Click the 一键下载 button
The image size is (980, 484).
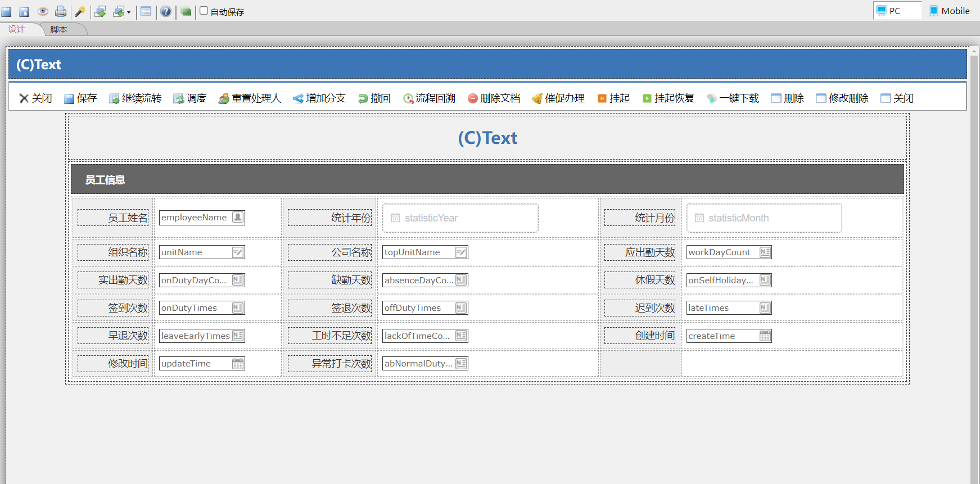(x=733, y=98)
